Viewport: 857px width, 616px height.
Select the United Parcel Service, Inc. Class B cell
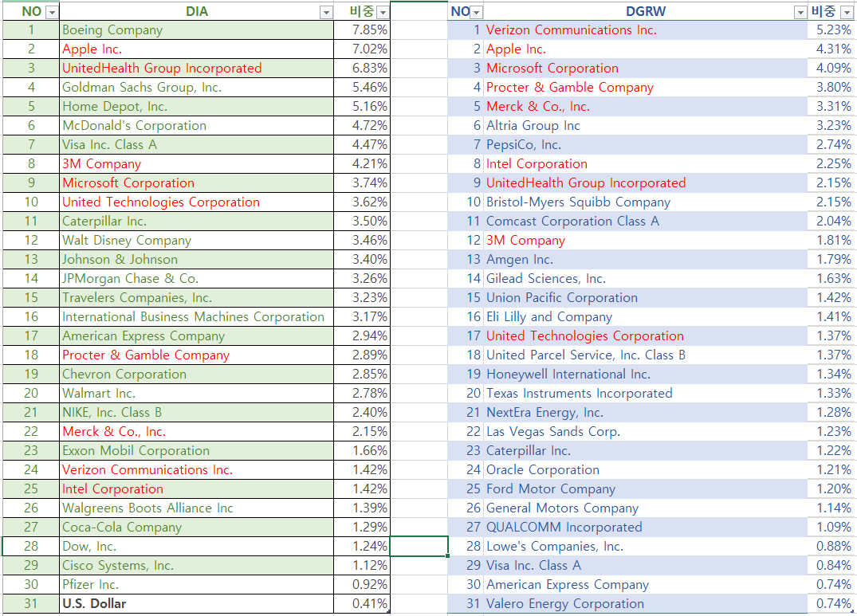[x=646, y=355]
